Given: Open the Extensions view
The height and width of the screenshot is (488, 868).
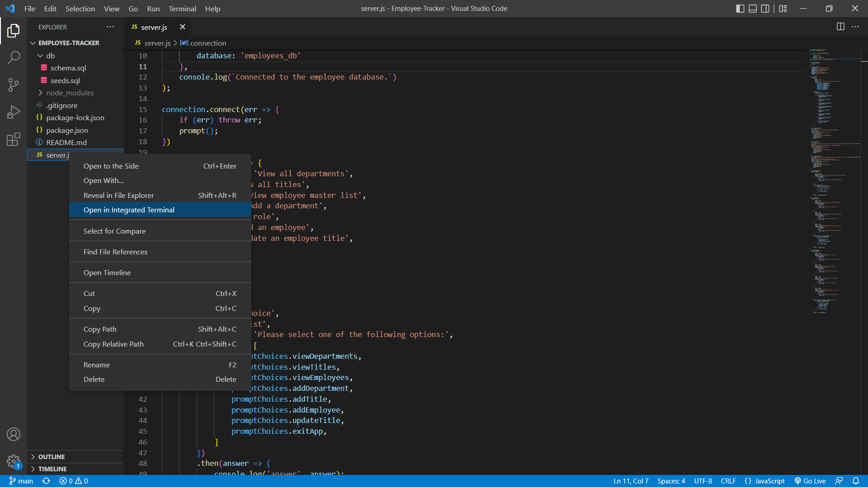Looking at the screenshot, I should pos(14,139).
